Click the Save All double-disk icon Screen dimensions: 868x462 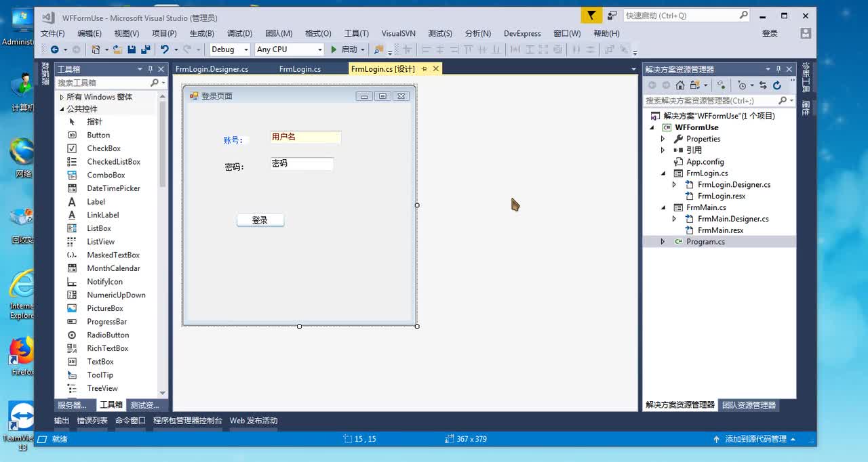[x=145, y=49]
